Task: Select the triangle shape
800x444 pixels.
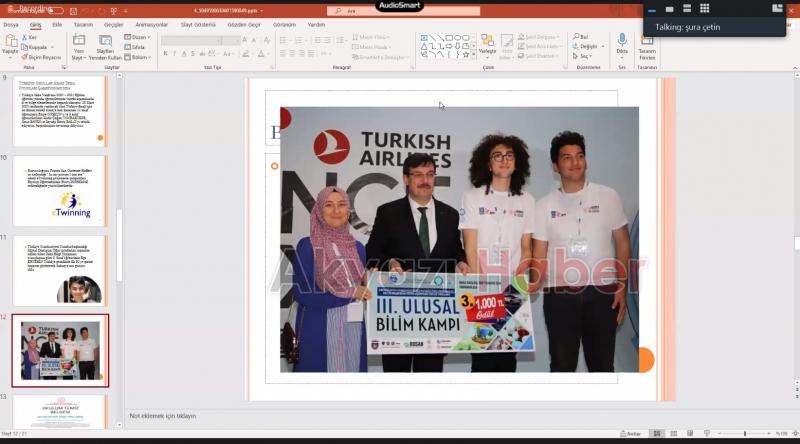Action: (x=424, y=46)
